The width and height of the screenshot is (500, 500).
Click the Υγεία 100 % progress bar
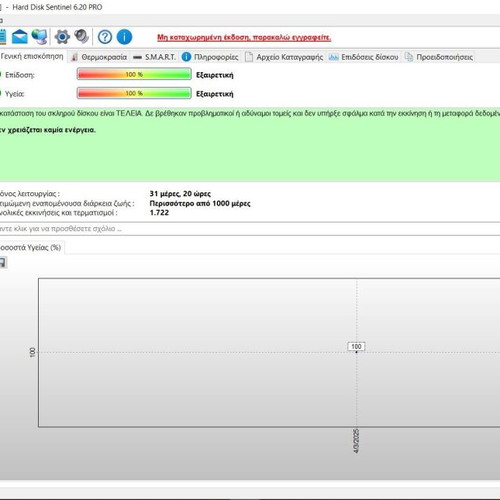coord(134,93)
